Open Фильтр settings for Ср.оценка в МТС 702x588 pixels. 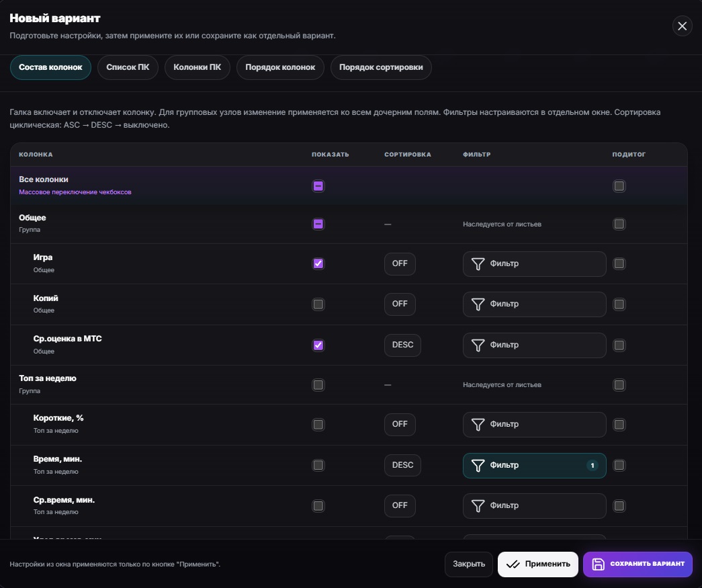pyautogui.click(x=535, y=345)
